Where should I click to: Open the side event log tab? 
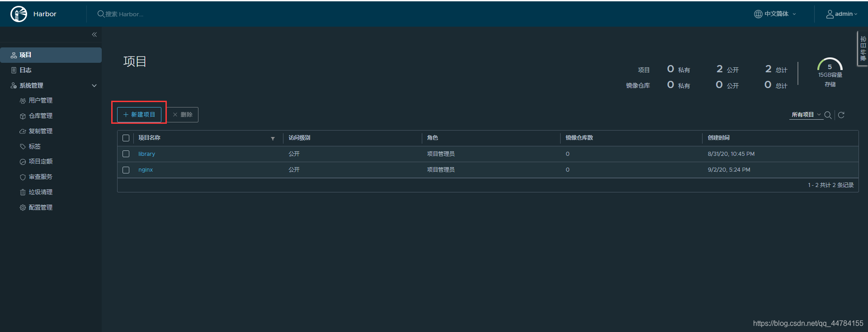click(863, 49)
